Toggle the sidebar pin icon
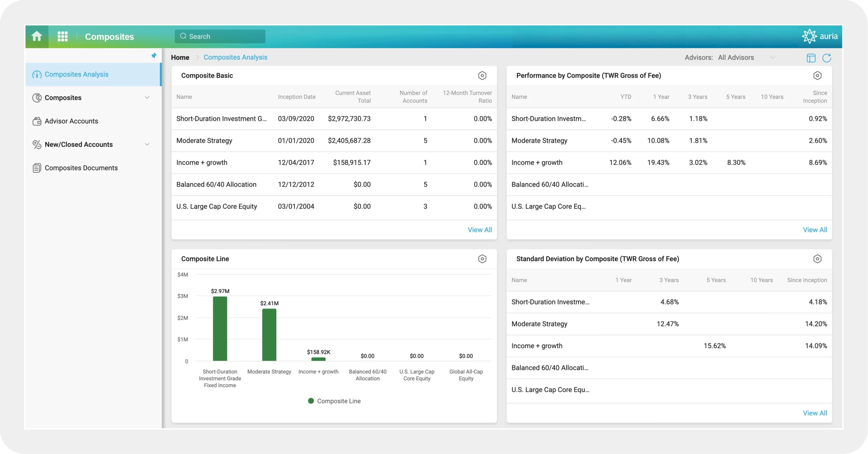This screenshot has height=454, width=868. [154, 56]
